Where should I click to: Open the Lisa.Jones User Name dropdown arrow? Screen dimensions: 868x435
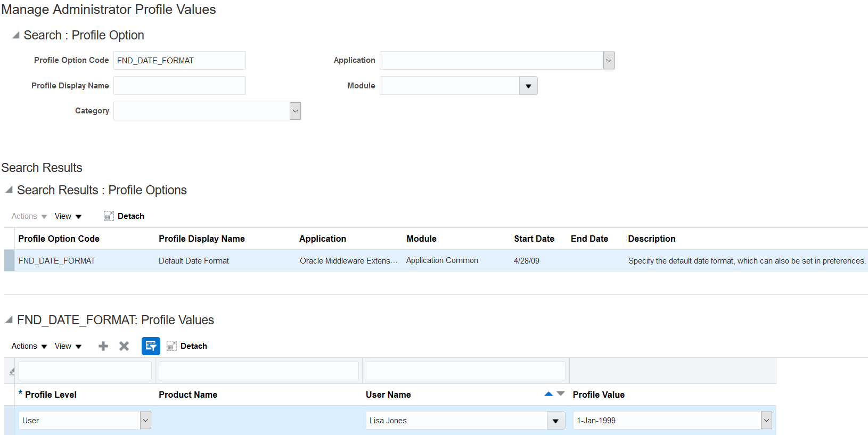(555, 421)
